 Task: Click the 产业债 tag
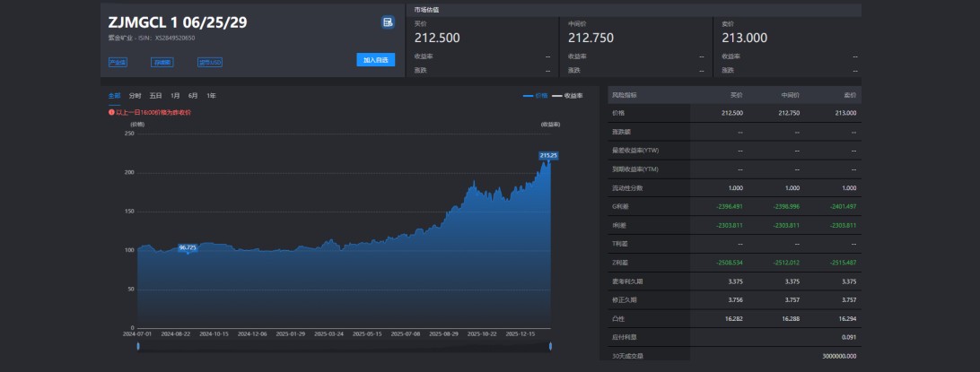[x=118, y=63]
